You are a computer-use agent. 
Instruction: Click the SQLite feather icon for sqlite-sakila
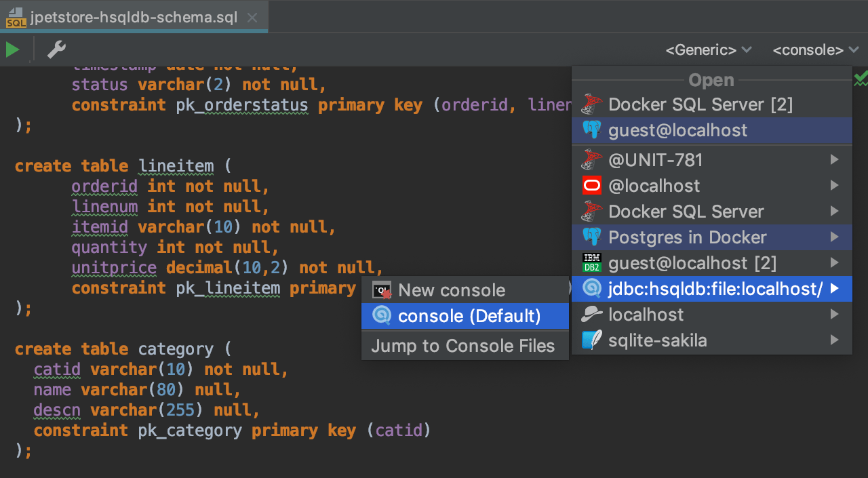[x=591, y=340]
